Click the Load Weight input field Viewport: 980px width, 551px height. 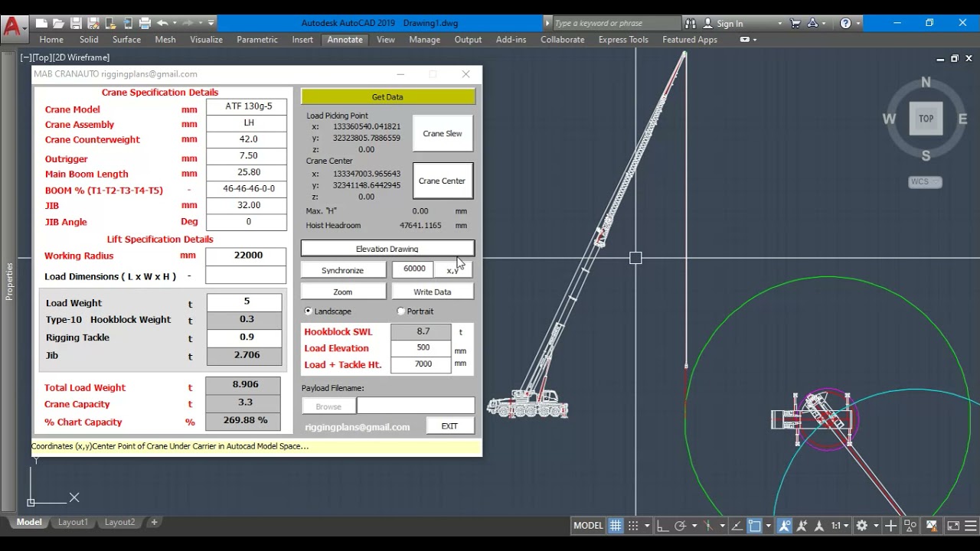(245, 302)
